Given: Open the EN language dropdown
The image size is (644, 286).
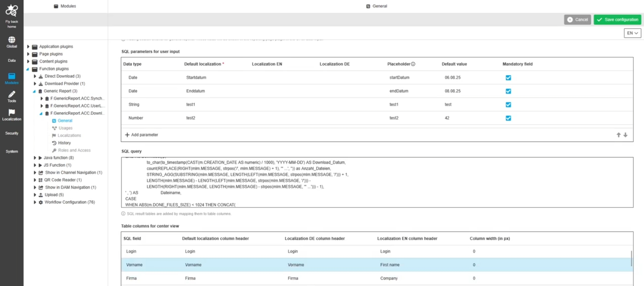Looking at the screenshot, I should 632,33.
